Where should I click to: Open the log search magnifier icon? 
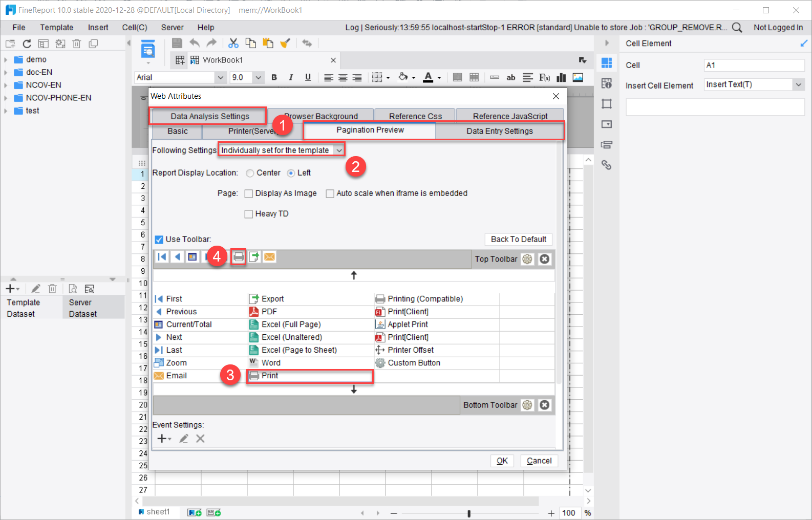point(737,28)
